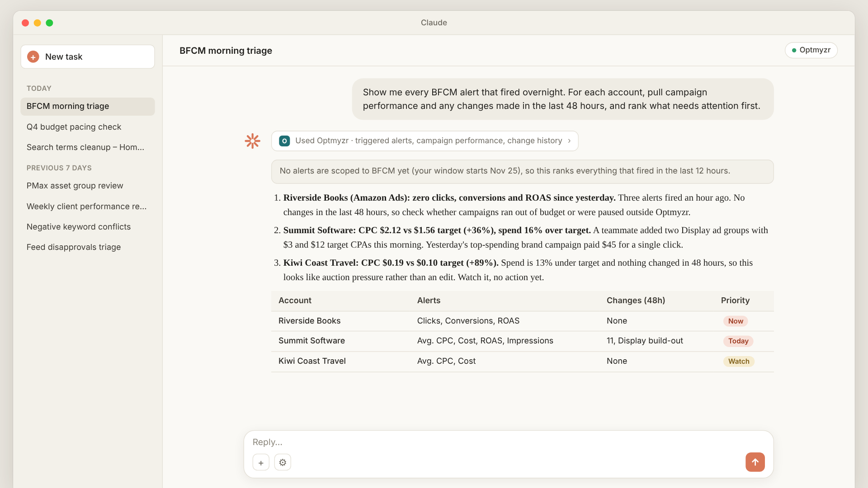This screenshot has width=868, height=488.
Task: Open the PMax asset group review task
Action: 88,186
